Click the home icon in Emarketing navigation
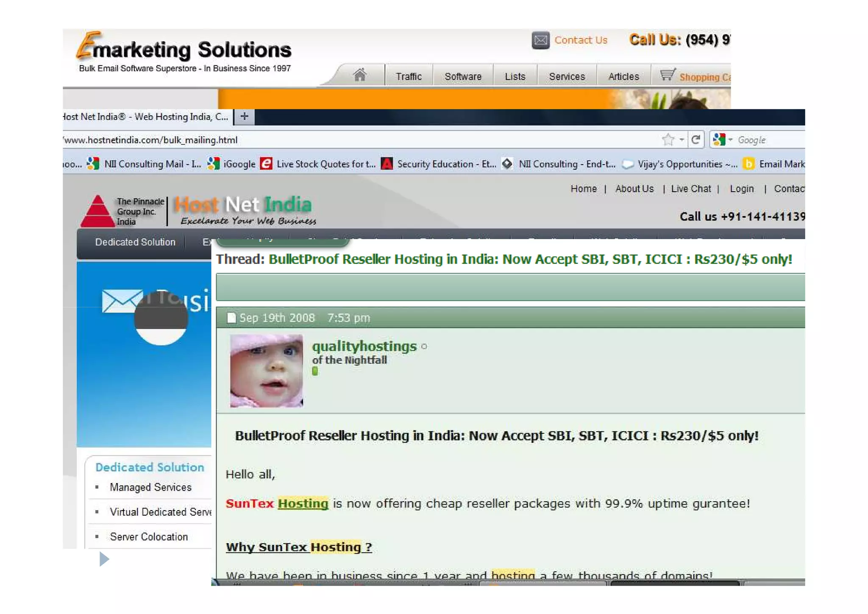 pos(359,75)
